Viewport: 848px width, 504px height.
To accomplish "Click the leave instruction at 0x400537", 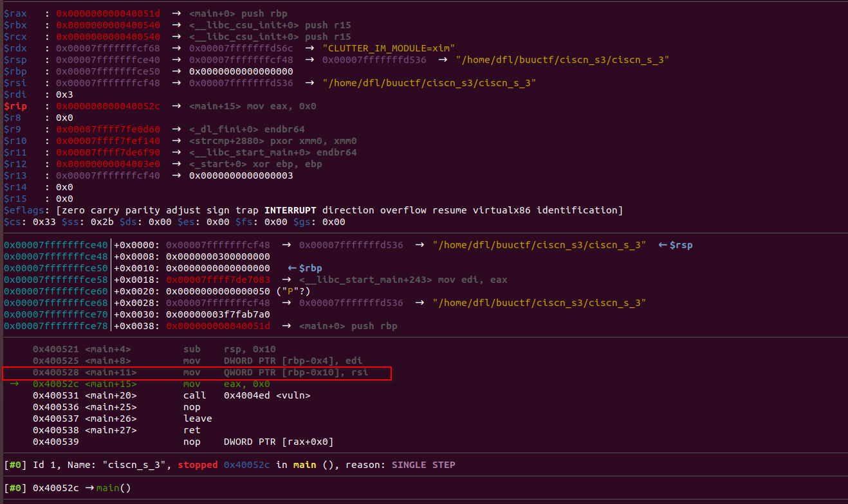I will pyautogui.click(x=122, y=419).
